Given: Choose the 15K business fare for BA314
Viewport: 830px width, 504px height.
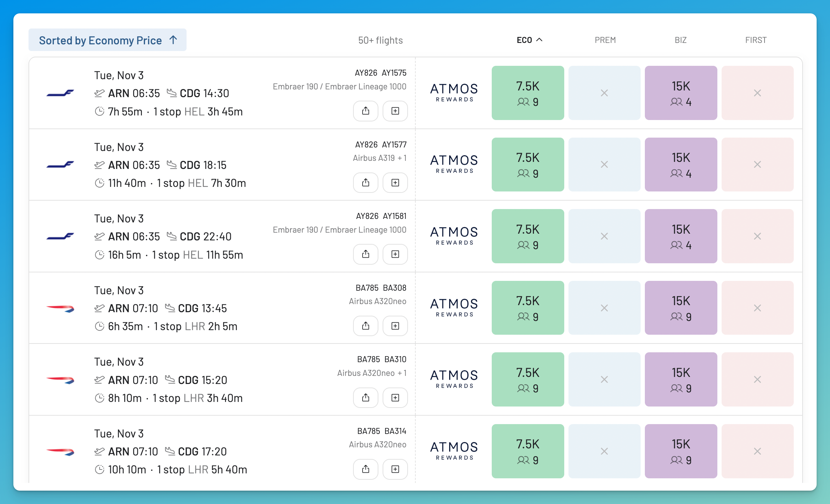Looking at the screenshot, I should pyautogui.click(x=681, y=451).
